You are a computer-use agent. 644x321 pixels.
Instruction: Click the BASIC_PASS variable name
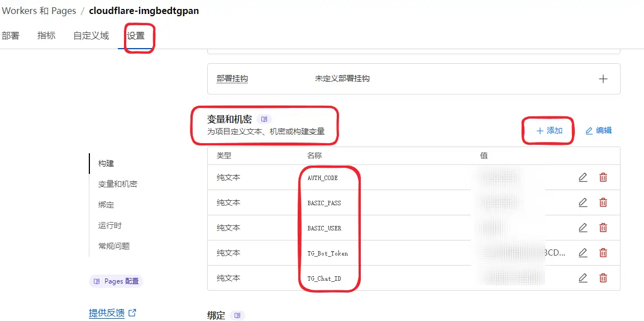pyautogui.click(x=324, y=203)
